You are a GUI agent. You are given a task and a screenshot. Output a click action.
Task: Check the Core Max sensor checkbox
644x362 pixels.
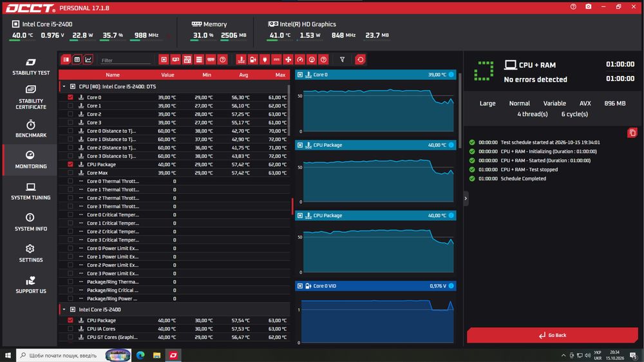tap(70, 173)
